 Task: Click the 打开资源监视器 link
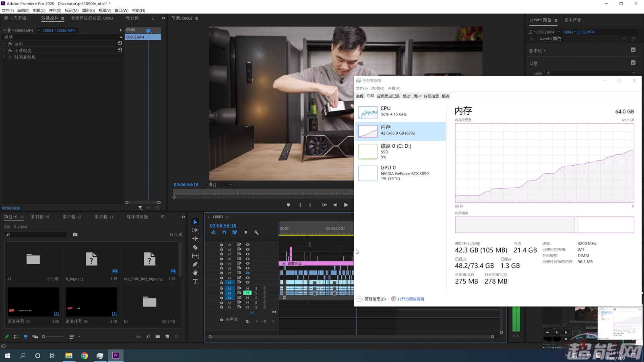(x=411, y=299)
